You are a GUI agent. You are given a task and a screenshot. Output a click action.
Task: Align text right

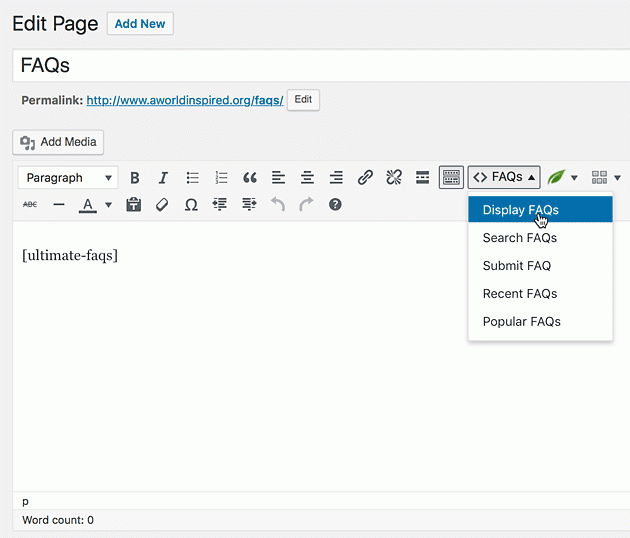(336, 178)
